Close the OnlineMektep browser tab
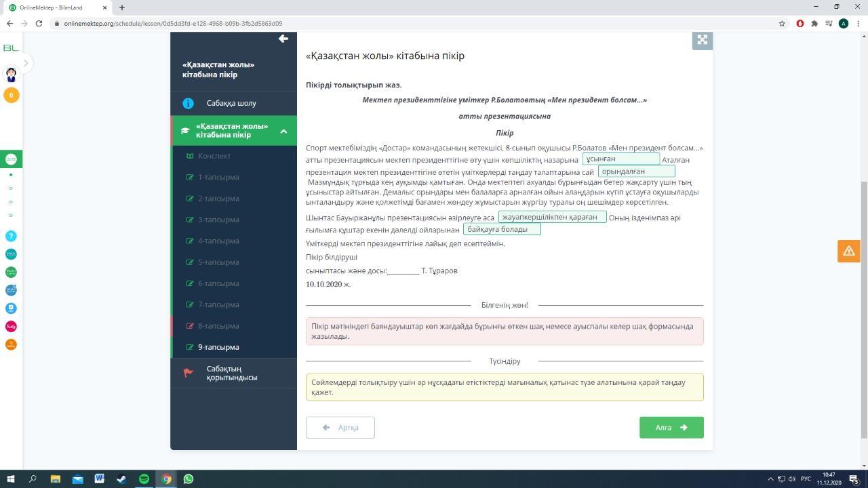Viewport: 868px width, 488px height. pyautogui.click(x=104, y=7)
